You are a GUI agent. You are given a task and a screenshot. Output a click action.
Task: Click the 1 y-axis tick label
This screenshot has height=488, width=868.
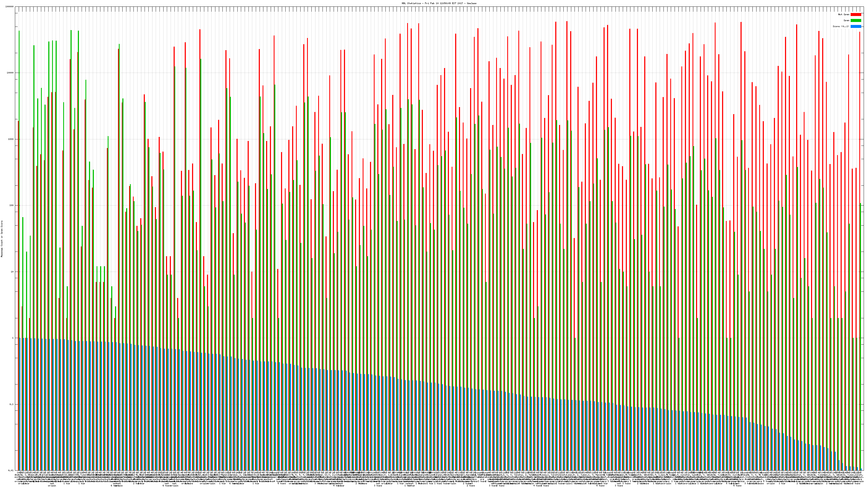click(x=13, y=338)
